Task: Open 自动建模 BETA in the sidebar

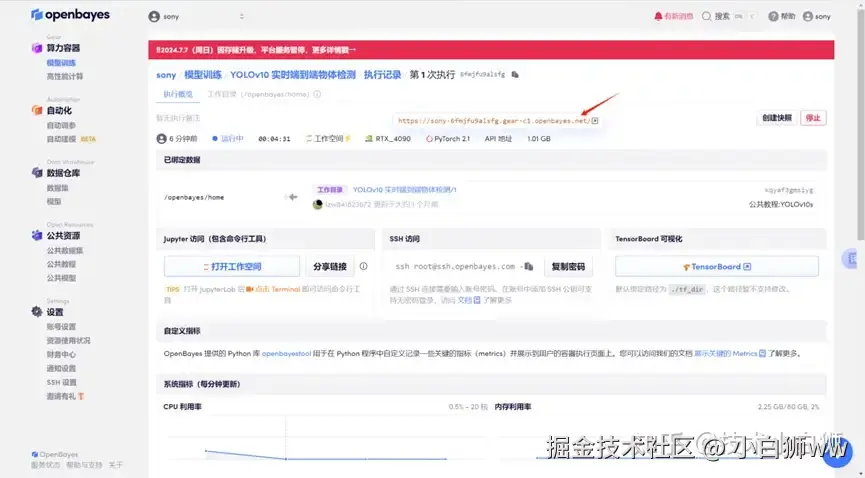Action: (71, 139)
